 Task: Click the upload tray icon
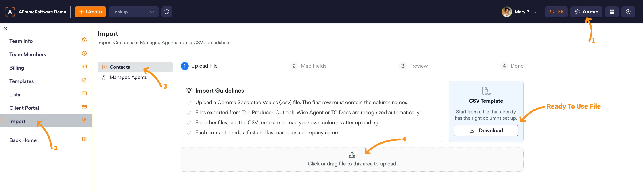(x=352, y=155)
